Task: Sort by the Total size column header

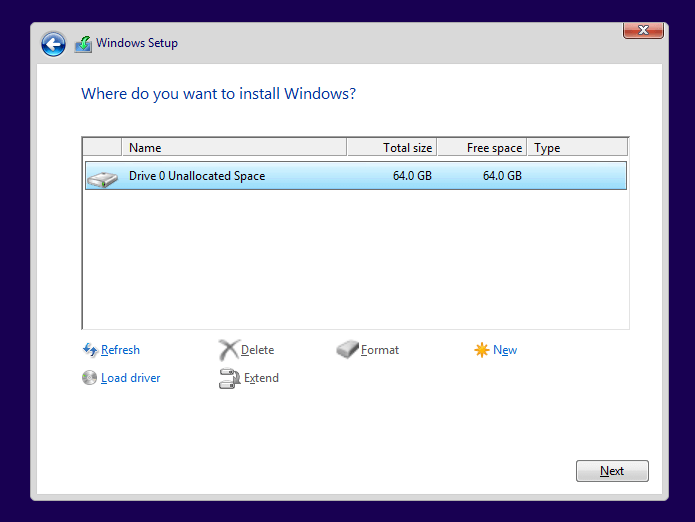Action: [x=392, y=148]
